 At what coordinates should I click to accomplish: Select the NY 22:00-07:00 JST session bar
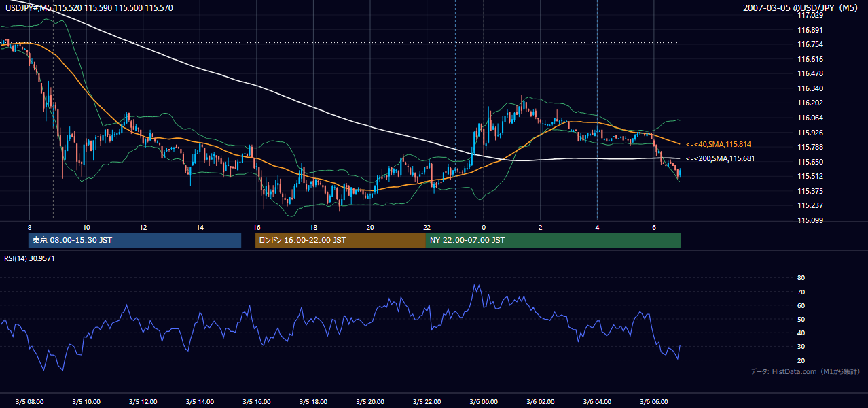[554, 240]
